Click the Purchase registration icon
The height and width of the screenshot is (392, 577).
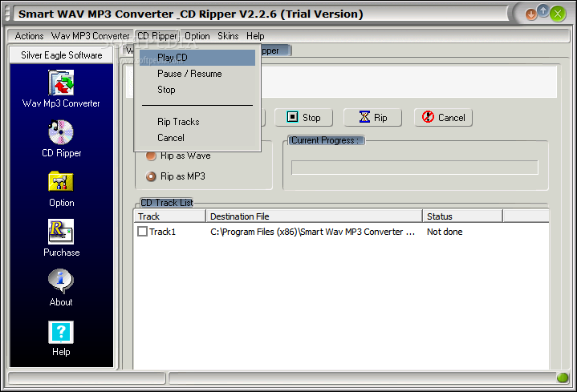click(x=61, y=232)
